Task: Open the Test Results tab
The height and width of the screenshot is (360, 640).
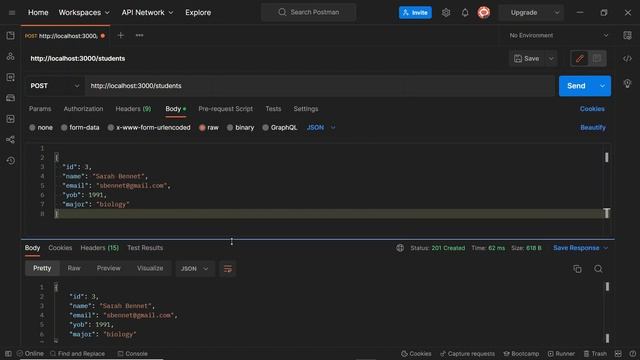Action: tap(145, 248)
